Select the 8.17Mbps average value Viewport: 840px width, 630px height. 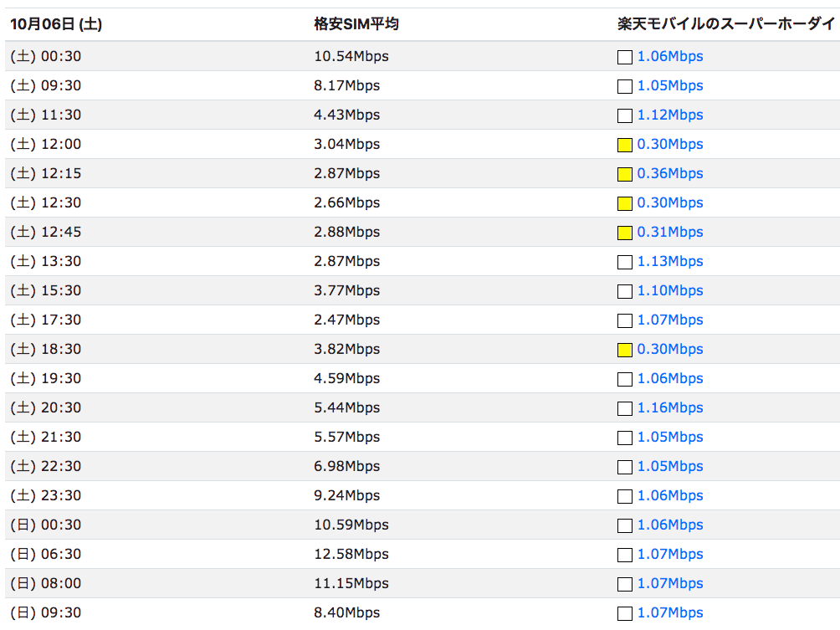click(x=346, y=85)
